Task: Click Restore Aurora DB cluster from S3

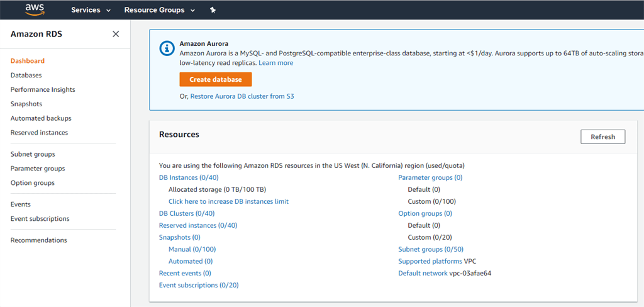Action: (242, 97)
